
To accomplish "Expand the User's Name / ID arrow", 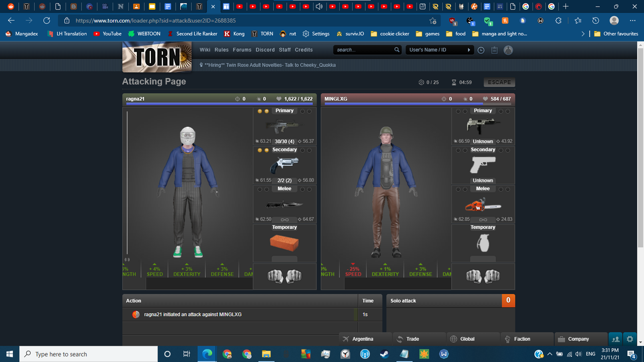I will point(469,50).
